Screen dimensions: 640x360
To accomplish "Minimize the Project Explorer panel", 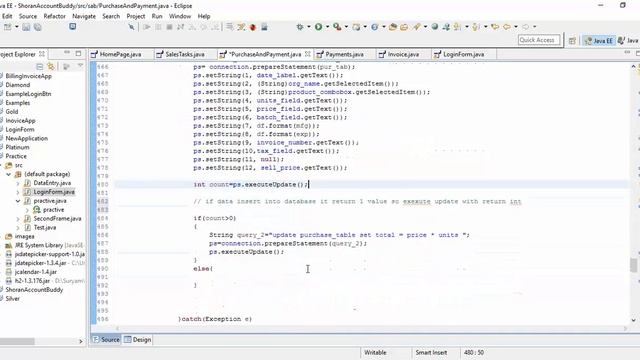I will pyautogui.click(x=67, y=53).
